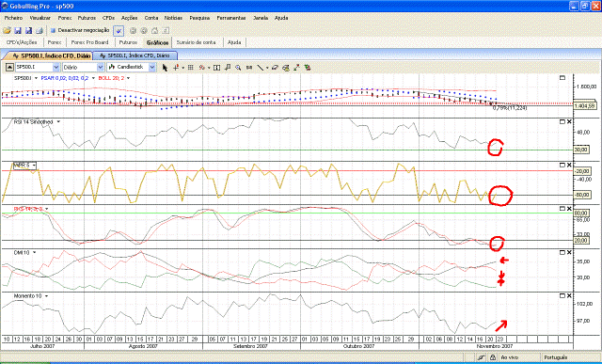Toggle Desactivar negociação trading button

[80, 30]
